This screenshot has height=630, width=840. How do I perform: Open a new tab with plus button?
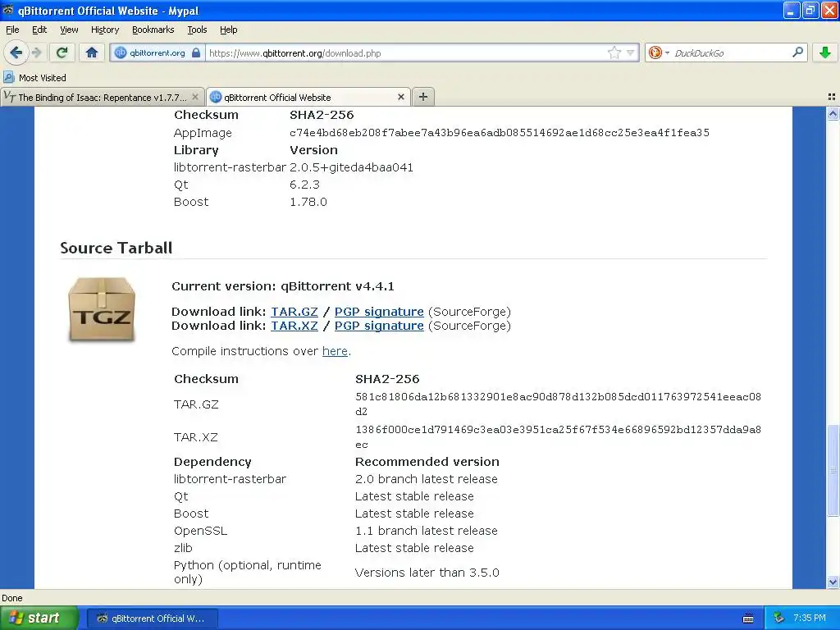(423, 97)
